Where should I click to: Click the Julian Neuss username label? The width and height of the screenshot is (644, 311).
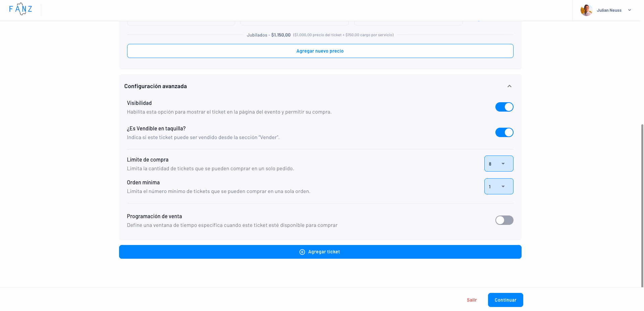pyautogui.click(x=609, y=10)
